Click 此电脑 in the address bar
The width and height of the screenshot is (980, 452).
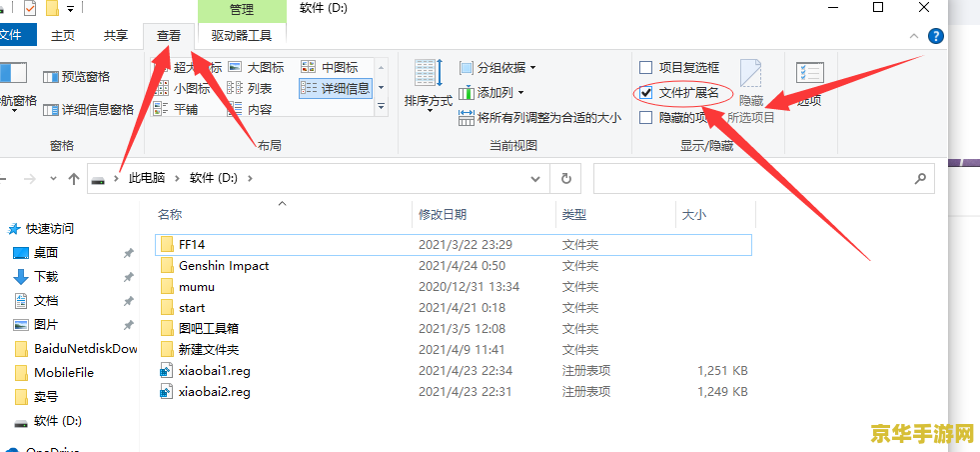(x=147, y=178)
